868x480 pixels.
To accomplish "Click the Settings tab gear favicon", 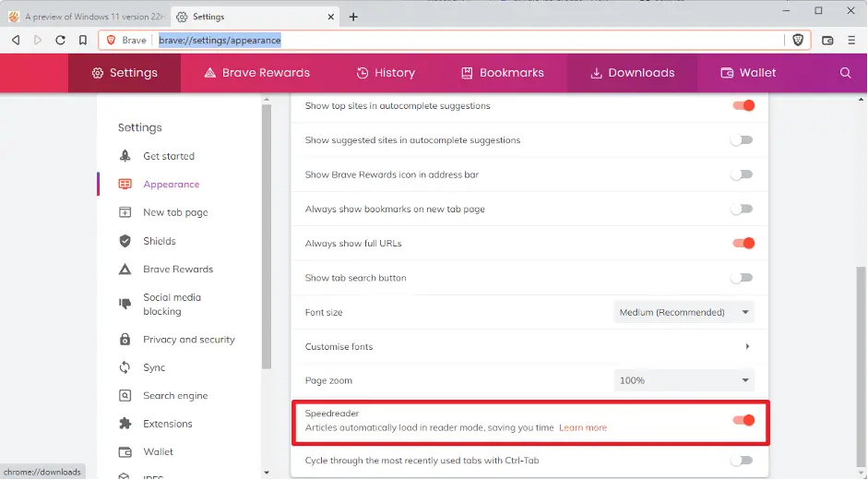I will [x=182, y=17].
